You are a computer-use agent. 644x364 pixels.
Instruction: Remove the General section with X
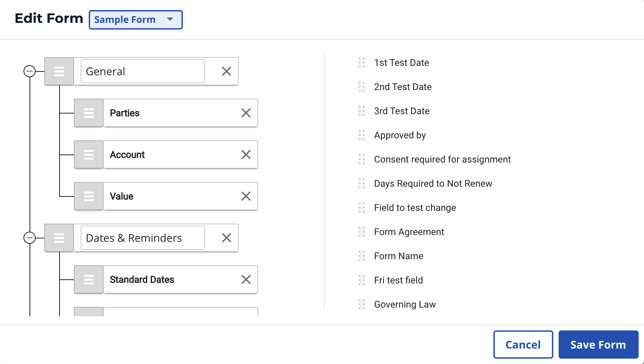click(x=227, y=71)
